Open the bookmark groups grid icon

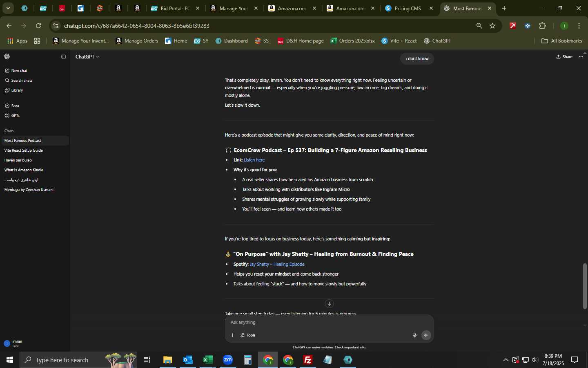pos(37,41)
